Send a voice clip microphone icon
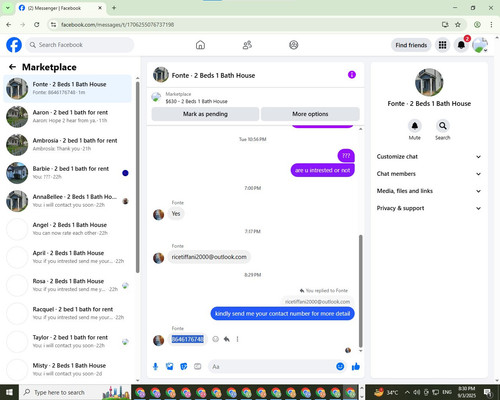Viewport: 500px width, 400px height. pos(155,367)
